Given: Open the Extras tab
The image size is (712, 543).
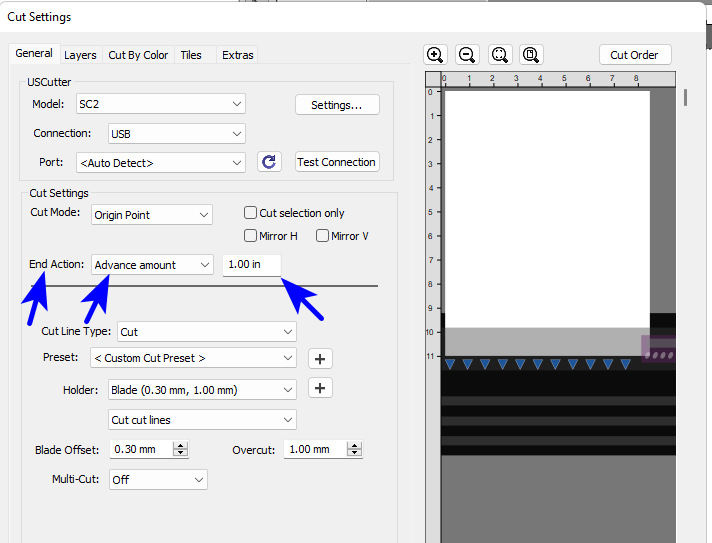Looking at the screenshot, I should click(237, 55).
